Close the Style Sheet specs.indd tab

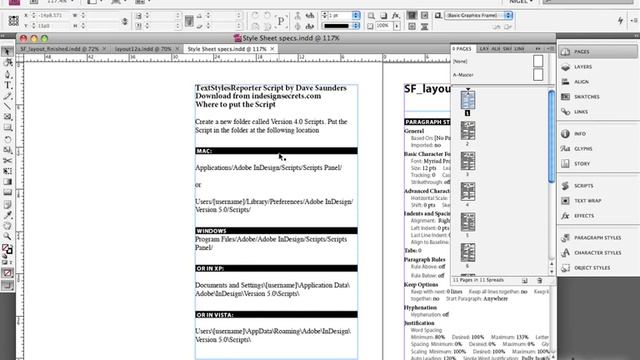(272, 49)
